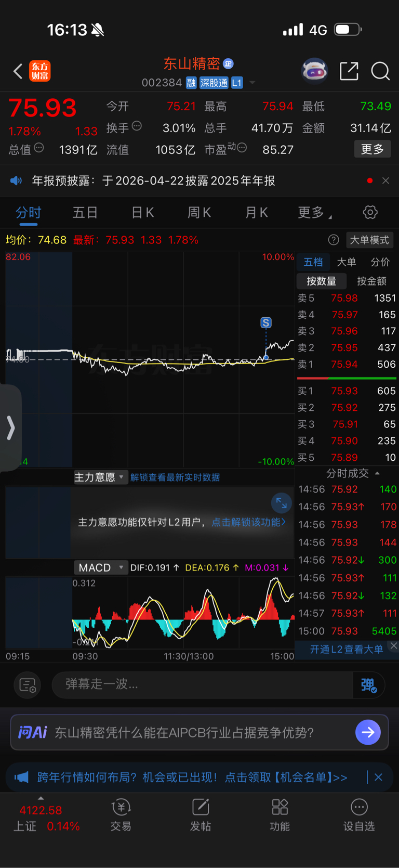Tap the megaphone promotion icon
The width and height of the screenshot is (399, 868).
tap(21, 778)
